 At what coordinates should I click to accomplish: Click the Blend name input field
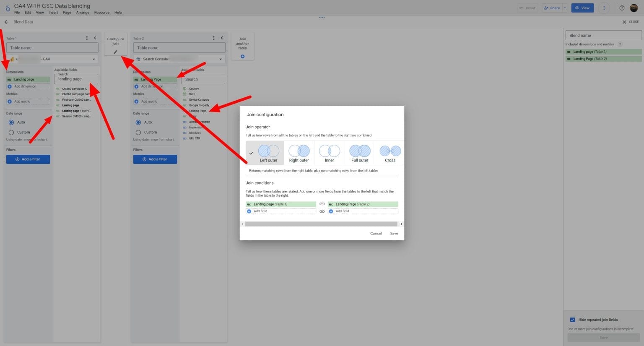point(603,35)
